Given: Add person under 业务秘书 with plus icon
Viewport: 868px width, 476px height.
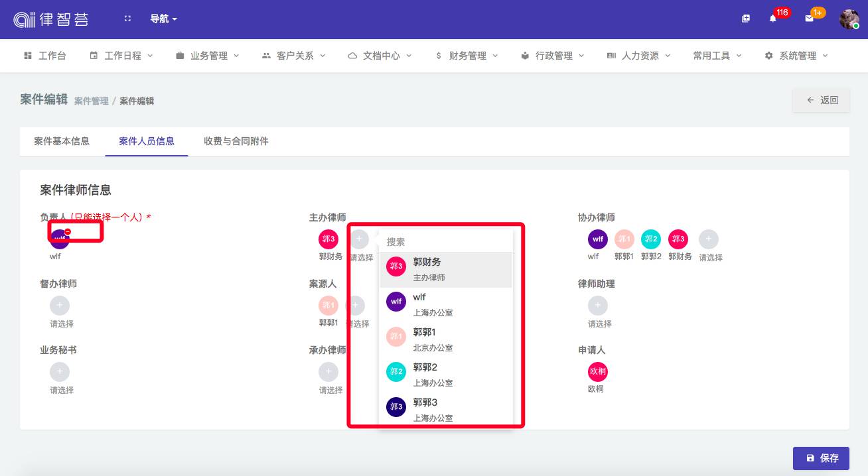Looking at the screenshot, I should pos(60,372).
